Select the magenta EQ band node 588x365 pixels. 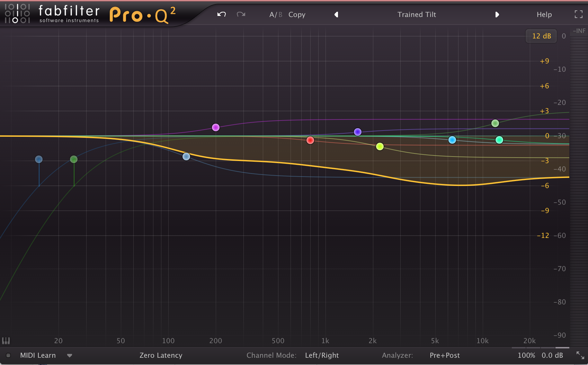pos(216,127)
